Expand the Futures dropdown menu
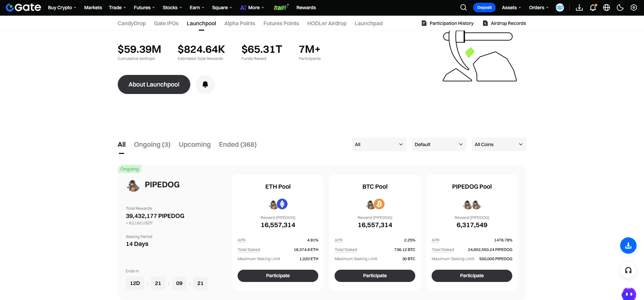This screenshot has height=300, width=644. tap(144, 7)
